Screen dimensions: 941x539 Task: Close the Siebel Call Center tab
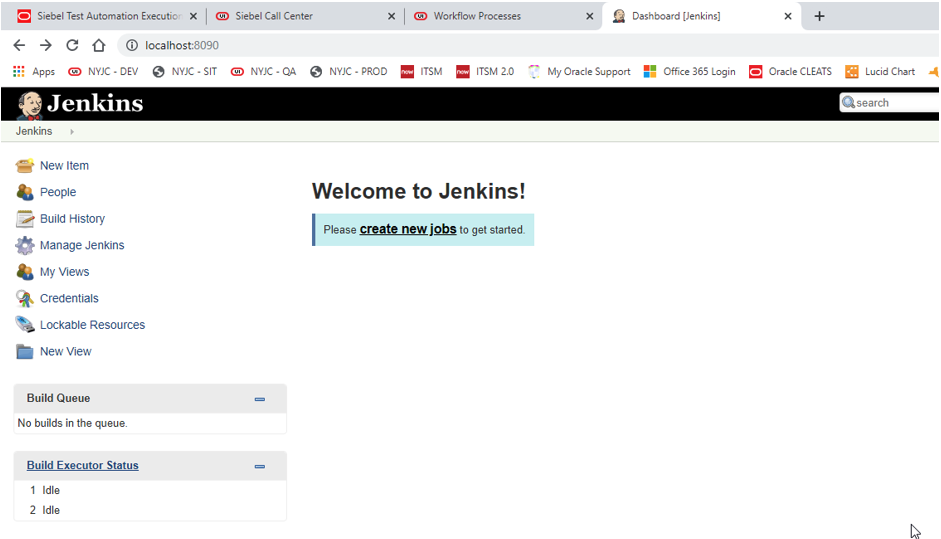[x=391, y=16]
